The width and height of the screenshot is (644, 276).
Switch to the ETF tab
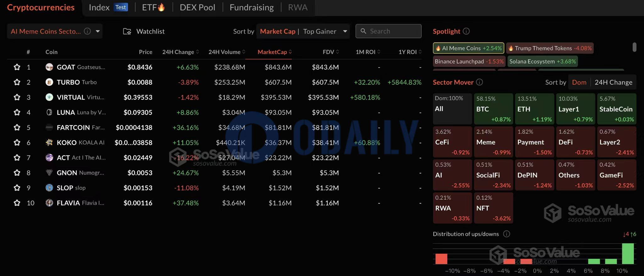153,7
